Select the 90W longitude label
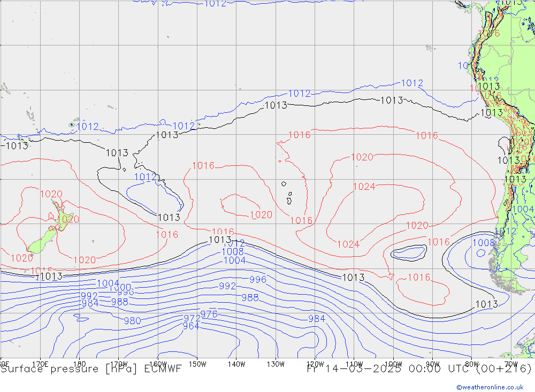Screen dimensions: 535x392 432,364
